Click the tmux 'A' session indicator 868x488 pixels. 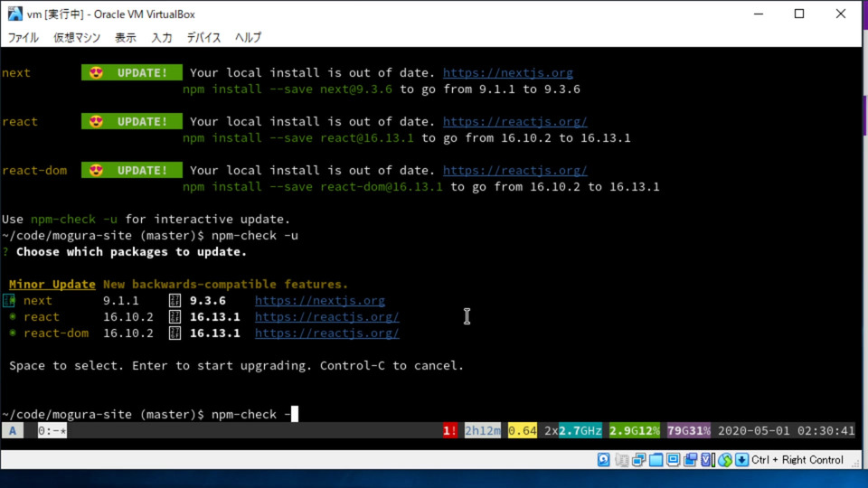pos(13,430)
